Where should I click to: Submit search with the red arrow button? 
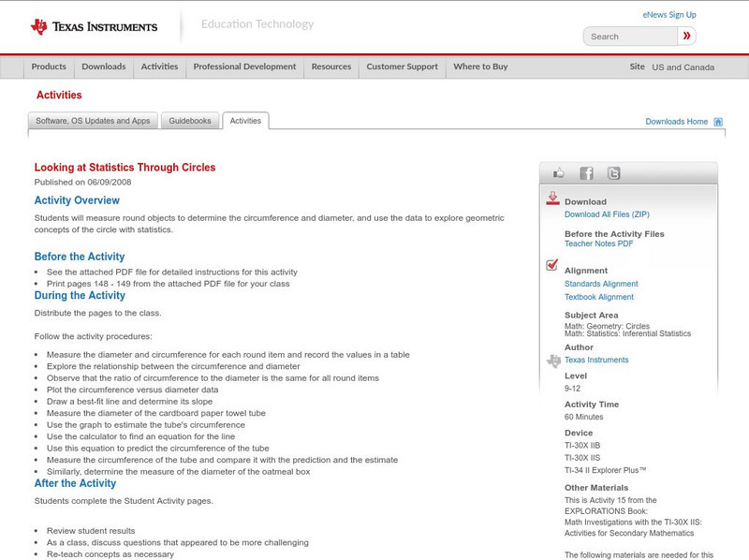(687, 36)
